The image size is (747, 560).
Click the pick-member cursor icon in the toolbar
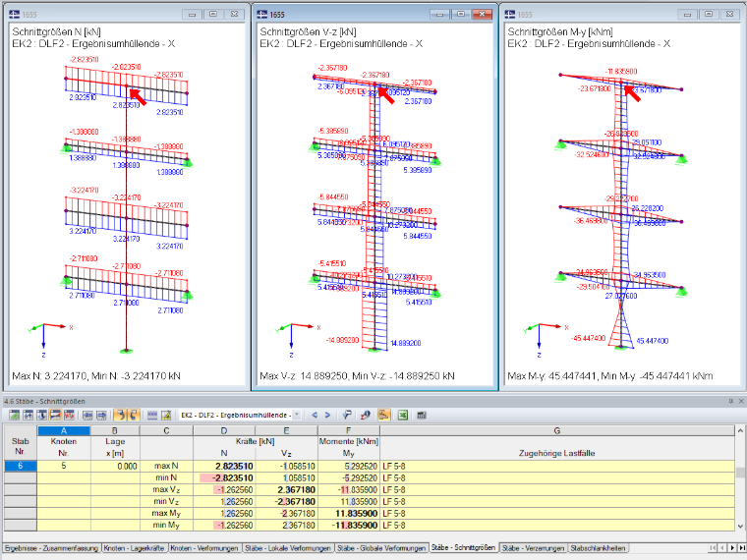tap(347, 416)
